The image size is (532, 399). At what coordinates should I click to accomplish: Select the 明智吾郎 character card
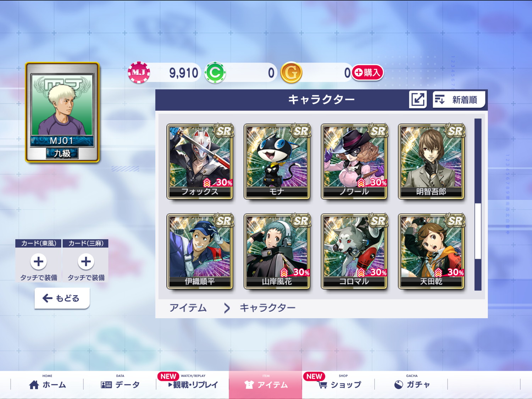coord(431,161)
